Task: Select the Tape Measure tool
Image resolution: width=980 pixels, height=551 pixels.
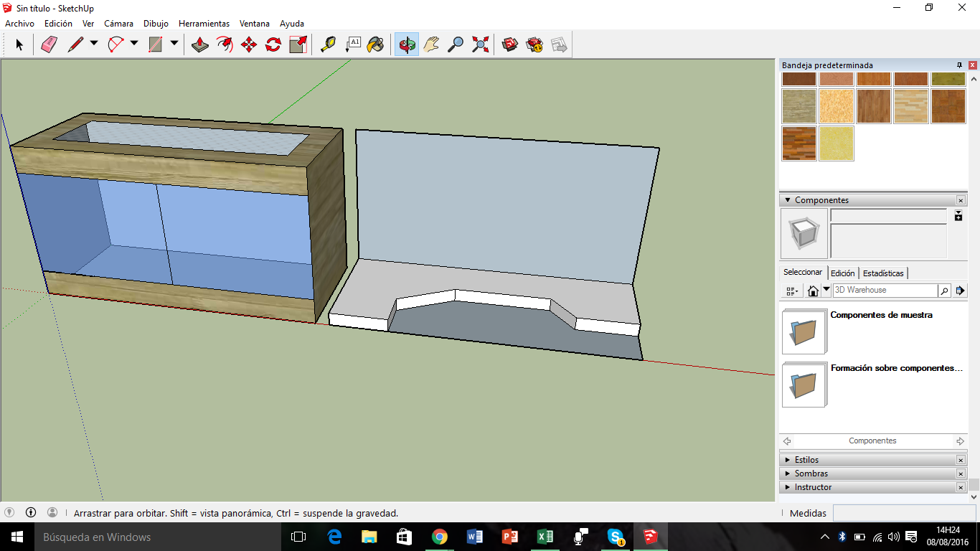Action: 327,44
